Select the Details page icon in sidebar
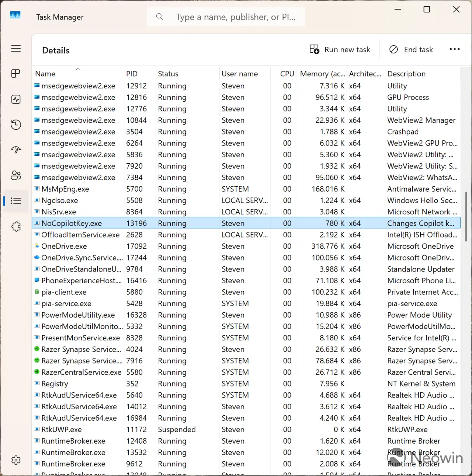Viewport: 472px width, 476px height. pyautogui.click(x=16, y=201)
